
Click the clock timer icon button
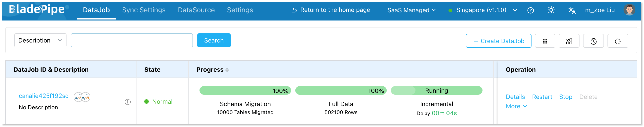(x=593, y=41)
